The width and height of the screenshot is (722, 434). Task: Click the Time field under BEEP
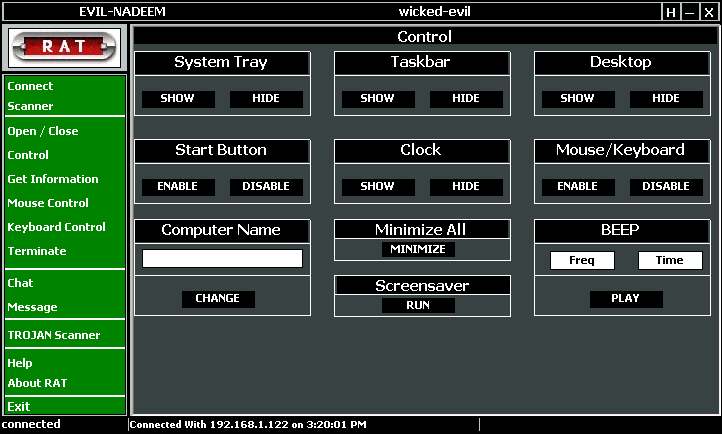(x=670, y=261)
